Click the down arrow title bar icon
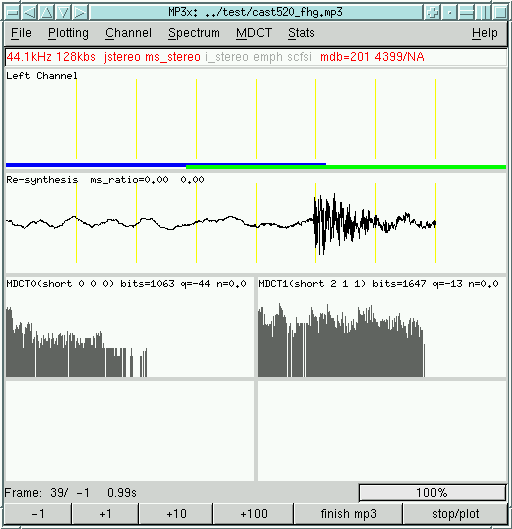 (x=63, y=12)
